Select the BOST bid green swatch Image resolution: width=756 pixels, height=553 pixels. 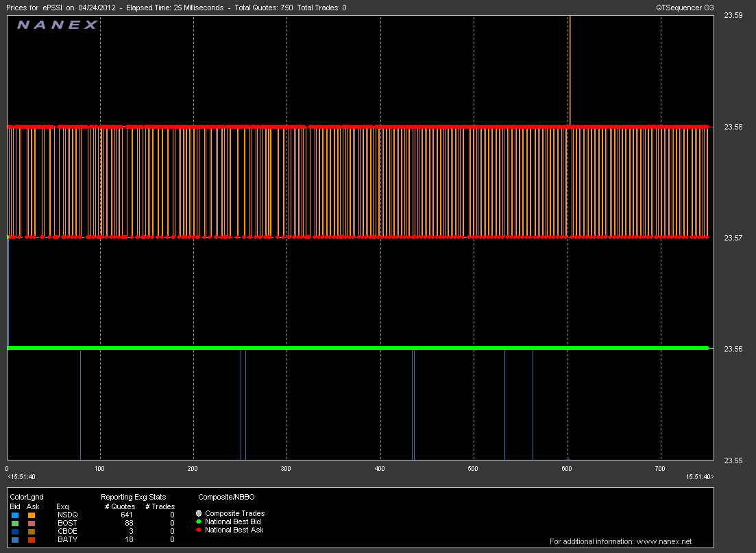pos(14,523)
